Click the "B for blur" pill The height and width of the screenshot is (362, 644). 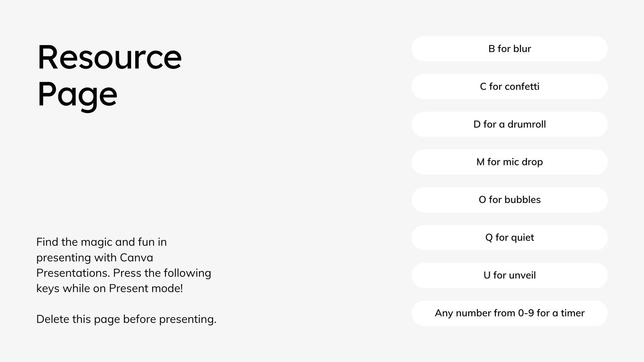coord(510,49)
